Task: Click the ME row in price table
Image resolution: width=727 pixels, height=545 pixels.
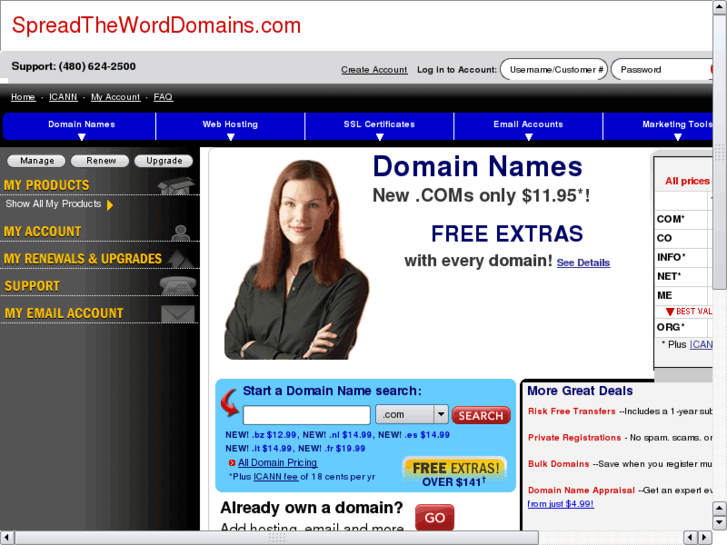Action: pos(684,295)
